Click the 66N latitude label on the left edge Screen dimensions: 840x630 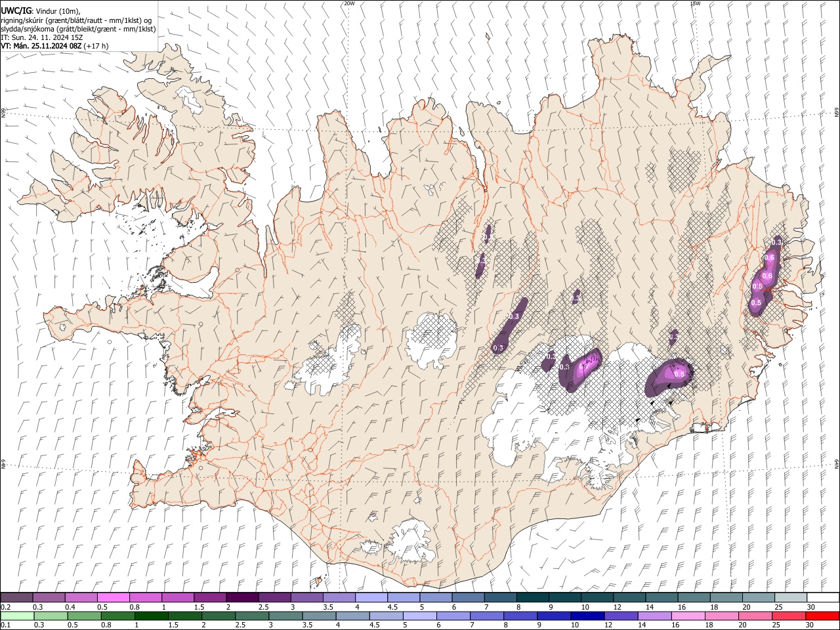[x=3, y=113]
